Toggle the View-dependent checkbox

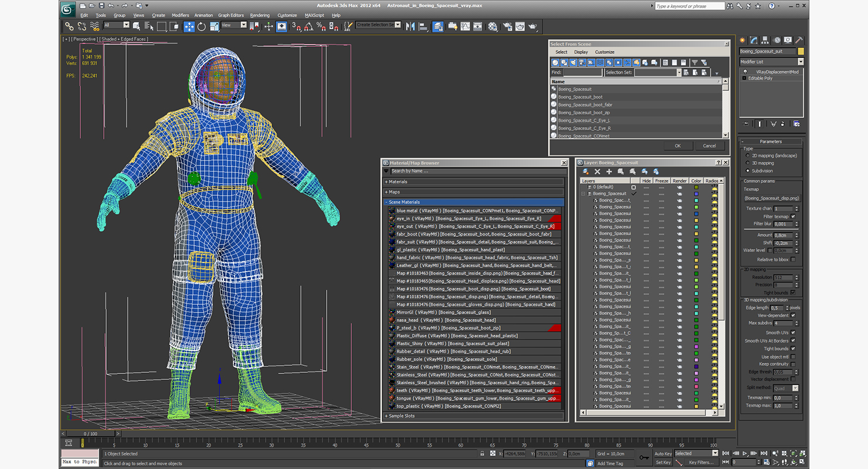[793, 315]
